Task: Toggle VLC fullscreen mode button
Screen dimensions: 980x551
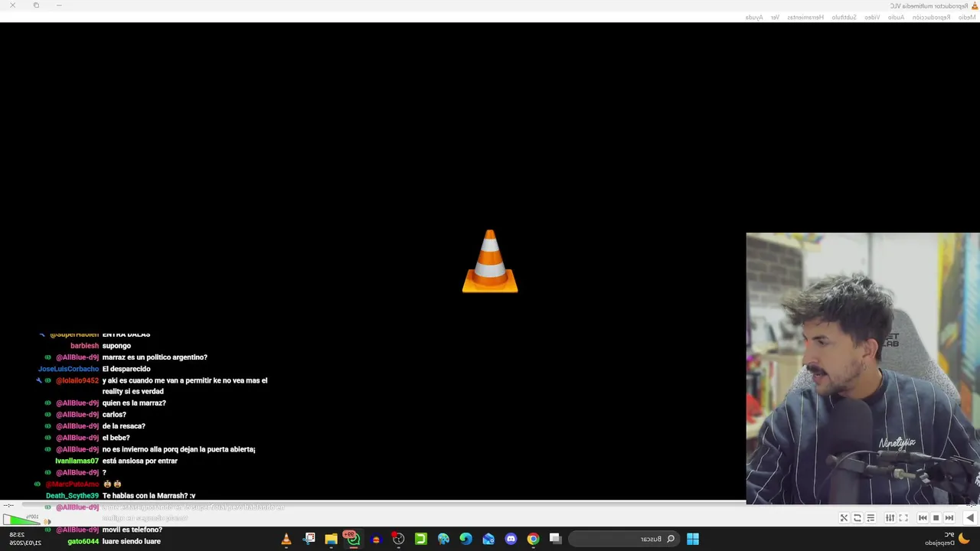Action: (x=903, y=518)
